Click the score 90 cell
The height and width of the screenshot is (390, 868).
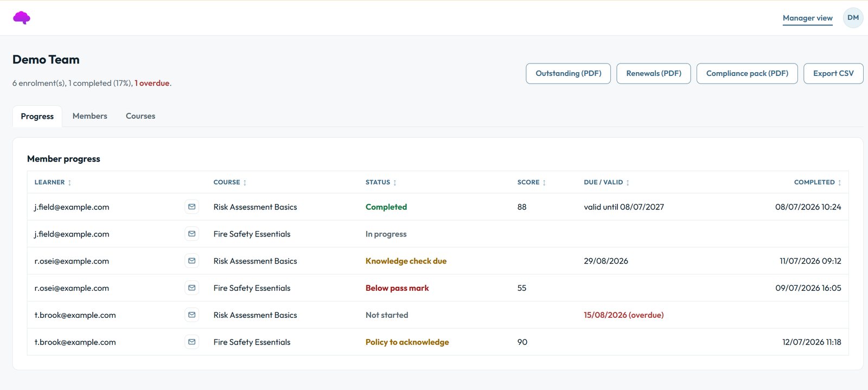(x=522, y=342)
